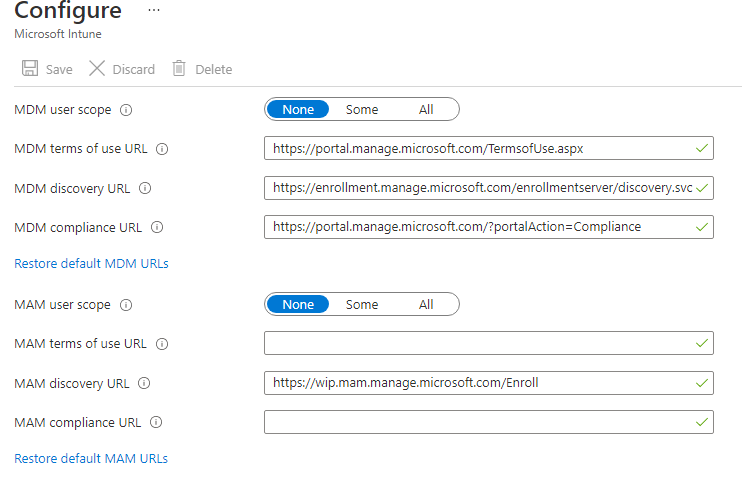The width and height of the screenshot is (742, 484).
Task: Set MAM user scope to None
Action: (x=298, y=304)
